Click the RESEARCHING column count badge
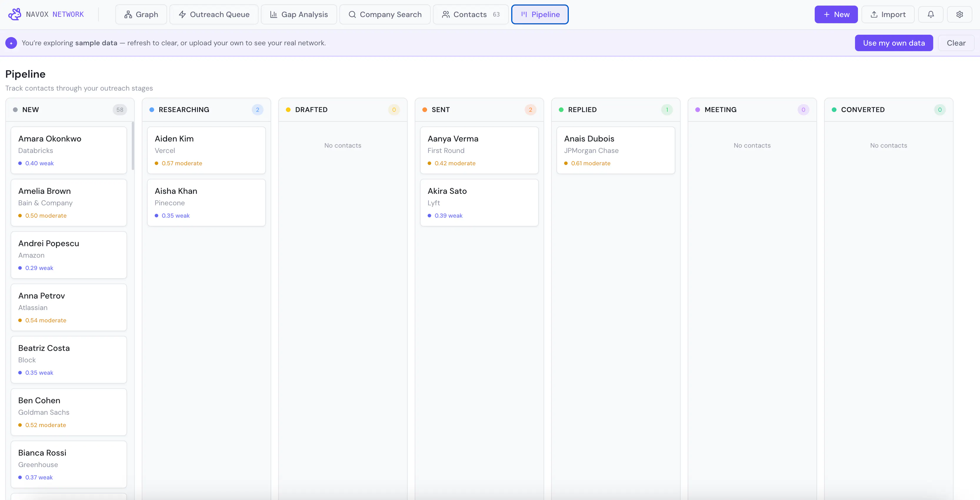 pos(258,110)
